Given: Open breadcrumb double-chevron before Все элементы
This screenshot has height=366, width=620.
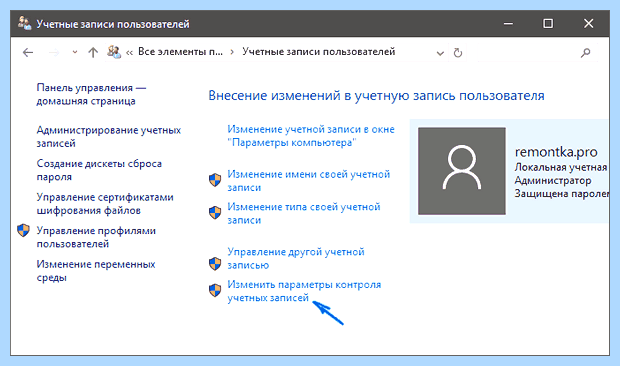Looking at the screenshot, I should [129, 52].
